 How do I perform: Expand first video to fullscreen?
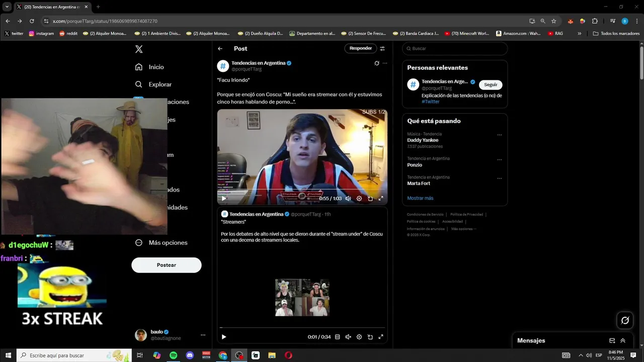381,199
